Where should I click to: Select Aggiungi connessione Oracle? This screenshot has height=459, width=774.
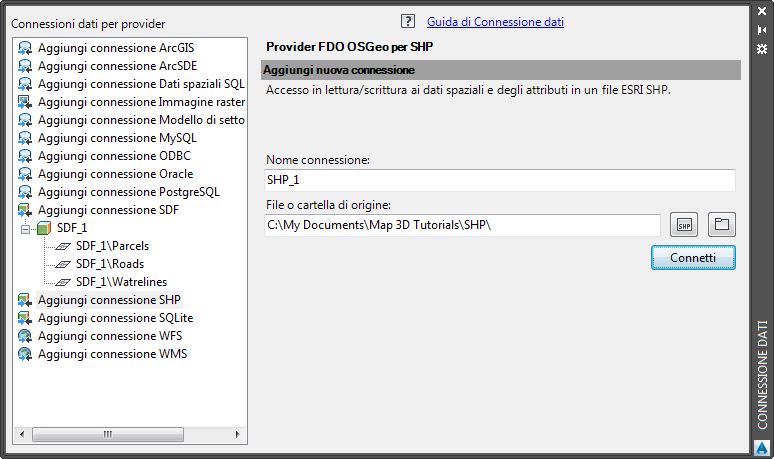click(x=115, y=174)
